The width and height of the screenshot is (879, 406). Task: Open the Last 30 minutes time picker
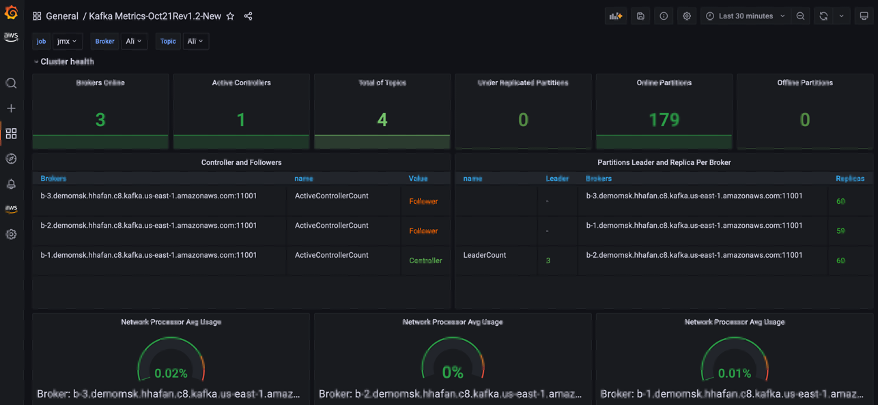click(746, 16)
